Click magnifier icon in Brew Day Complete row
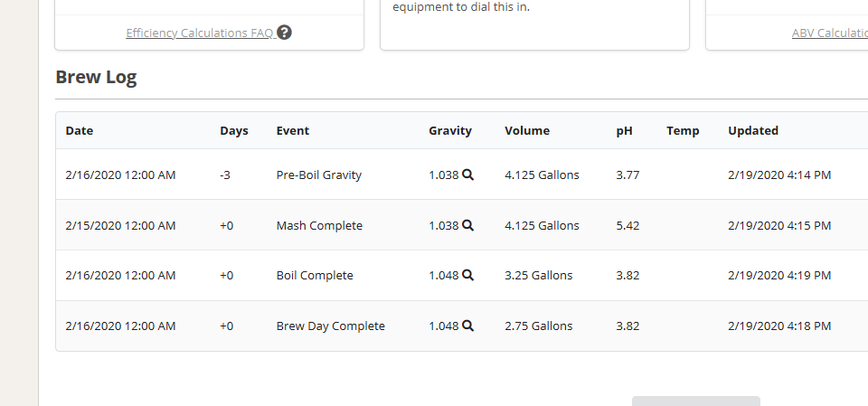The height and width of the screenshot is (406, 868). pyautogui.click(x=468, y=326)
